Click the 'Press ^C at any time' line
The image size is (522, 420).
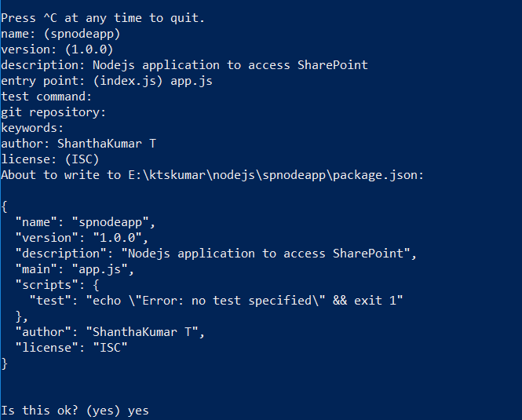pos(103,18)
